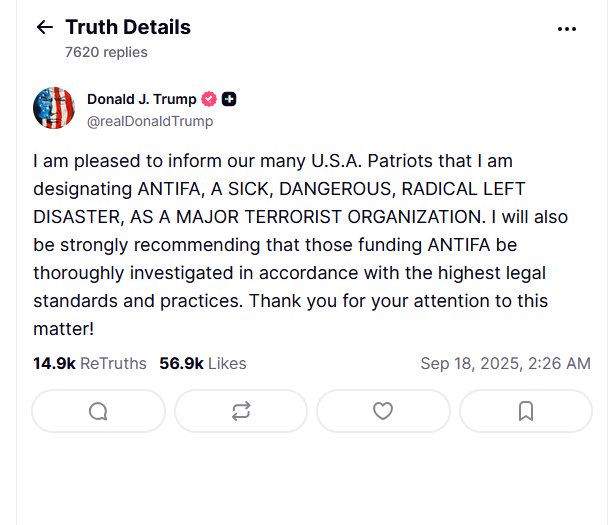Toggle the heart Like button

click(382, 411)
